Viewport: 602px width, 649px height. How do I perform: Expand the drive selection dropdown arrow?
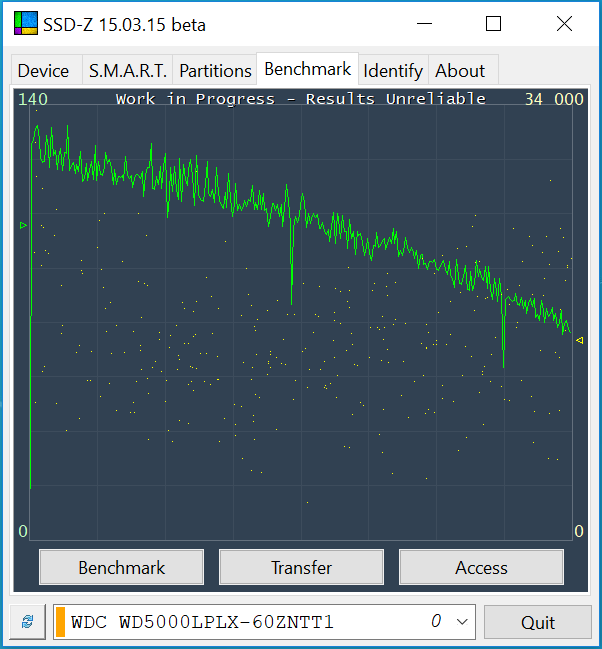click(462, 622)
